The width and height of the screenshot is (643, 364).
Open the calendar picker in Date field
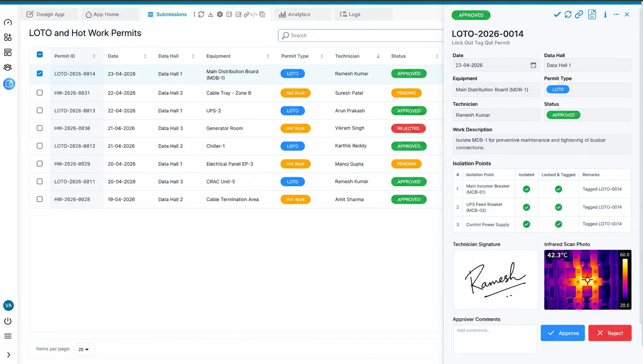point(533,65)
